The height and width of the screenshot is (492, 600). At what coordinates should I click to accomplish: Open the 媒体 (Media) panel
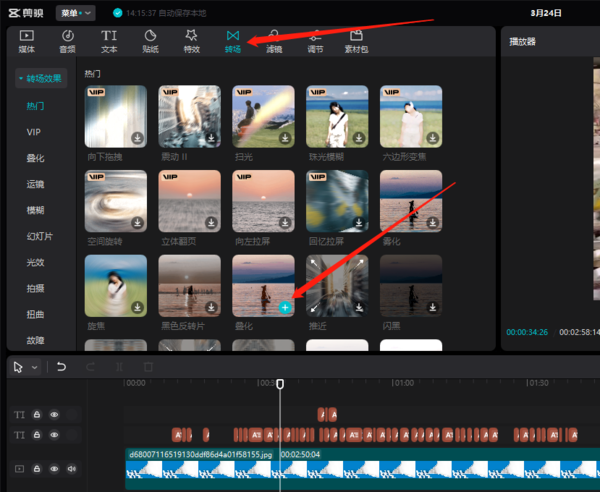(x=24, y=40)
